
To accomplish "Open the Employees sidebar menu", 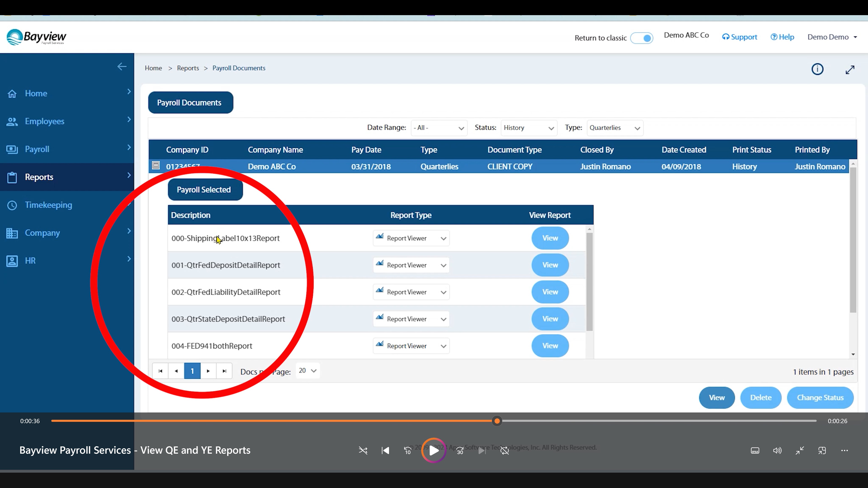I will (45, 121).
